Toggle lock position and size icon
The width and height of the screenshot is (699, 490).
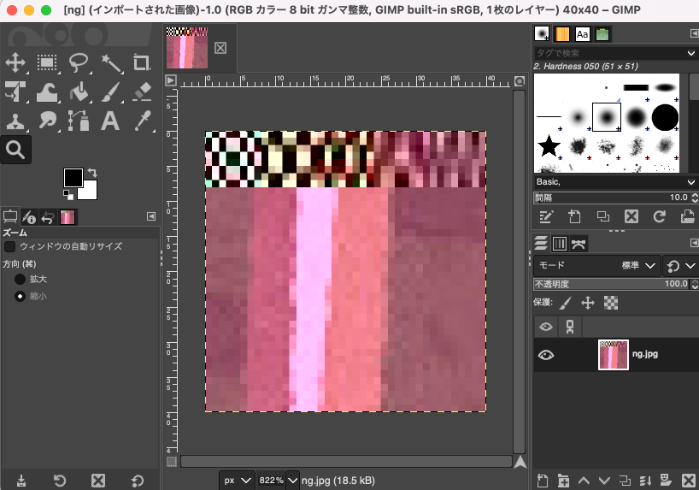[x=588, y=303]
